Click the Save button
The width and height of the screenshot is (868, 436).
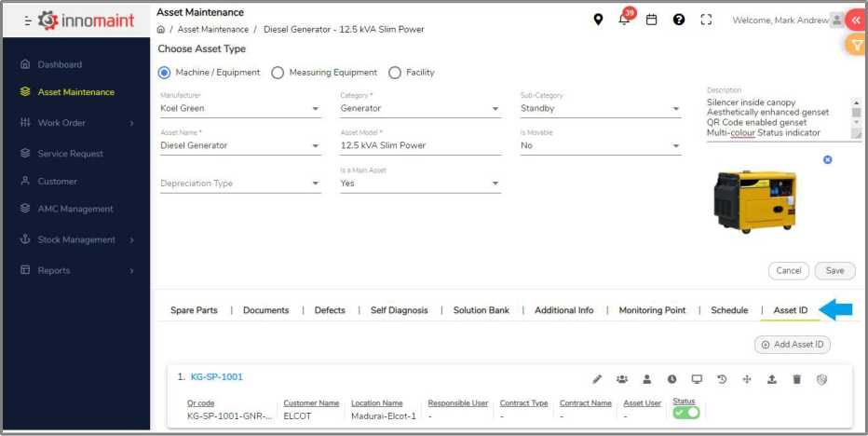[834, 271]
